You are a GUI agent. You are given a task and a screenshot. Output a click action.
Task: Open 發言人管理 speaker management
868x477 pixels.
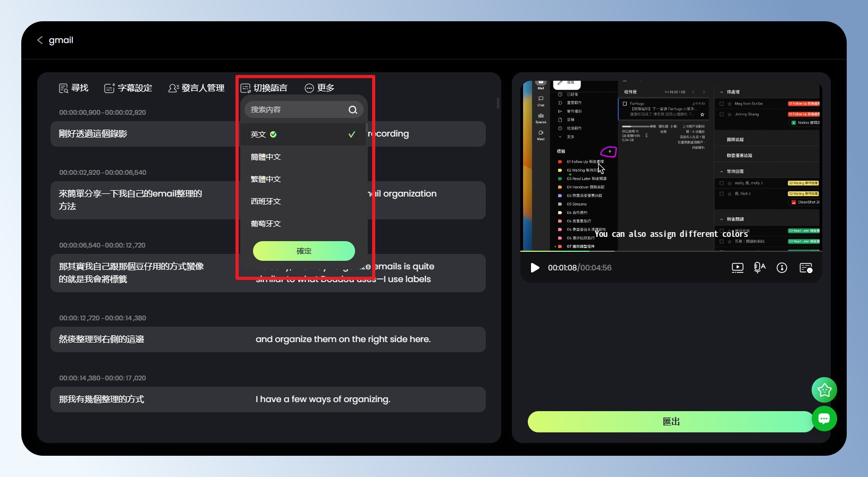pos(196,88)
